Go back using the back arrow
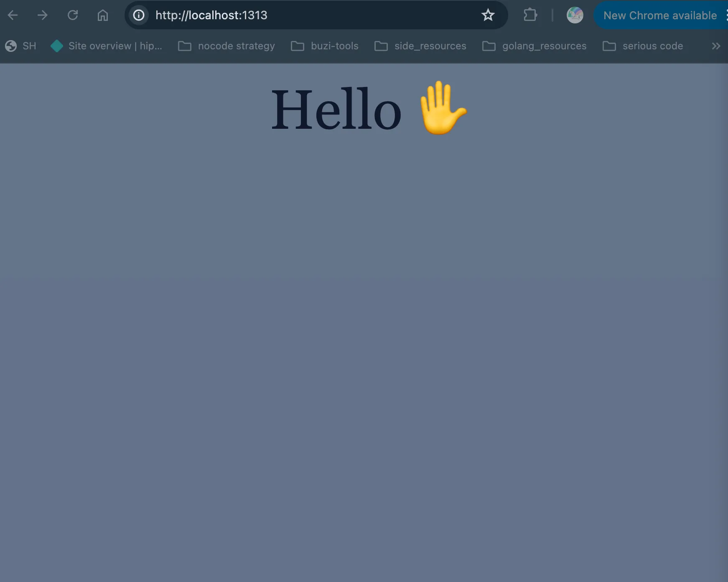The width and height of the screenshot is (728, 582). pos(13,15)
